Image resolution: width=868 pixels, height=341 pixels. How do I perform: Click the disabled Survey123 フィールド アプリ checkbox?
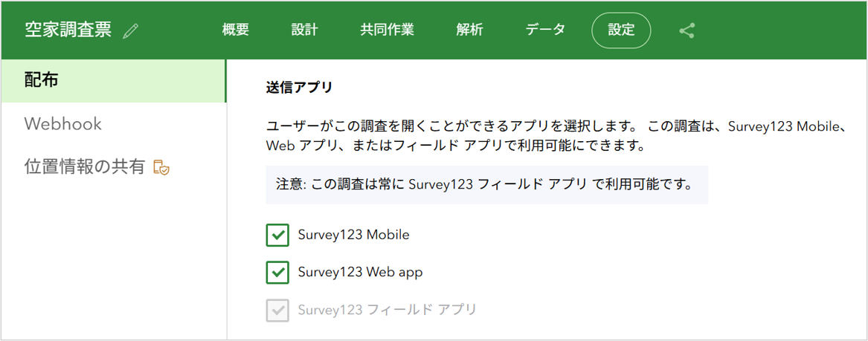(x=277, y=310)
